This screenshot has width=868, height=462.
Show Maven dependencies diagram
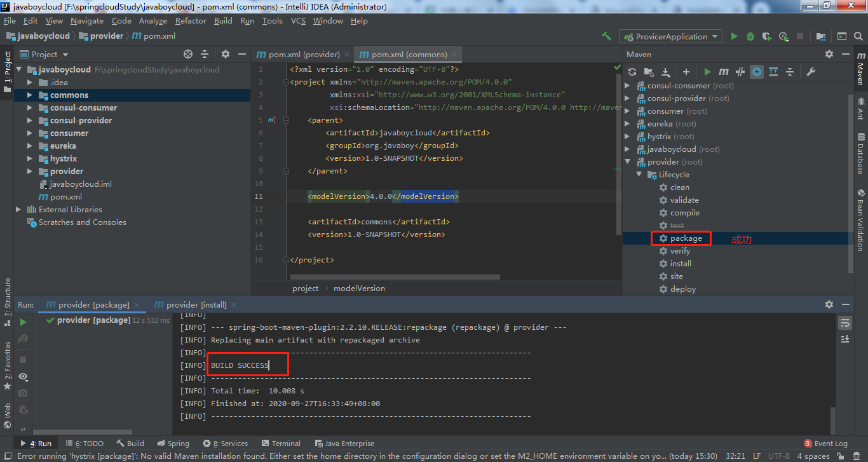click(x=773, y=72)
